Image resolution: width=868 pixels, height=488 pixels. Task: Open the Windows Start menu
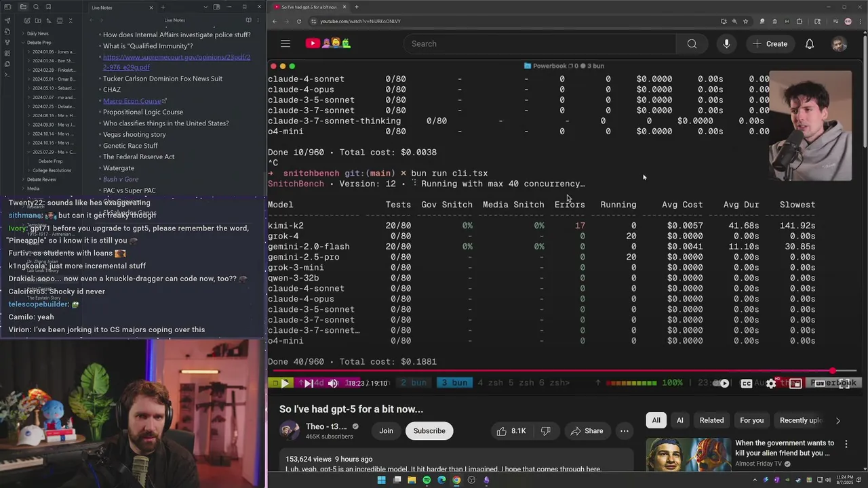click(x=381, y=480)
